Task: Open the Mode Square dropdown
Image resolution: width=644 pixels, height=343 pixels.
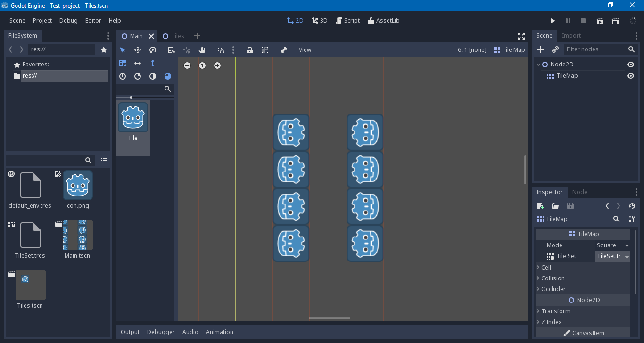Action: point(612,245)
